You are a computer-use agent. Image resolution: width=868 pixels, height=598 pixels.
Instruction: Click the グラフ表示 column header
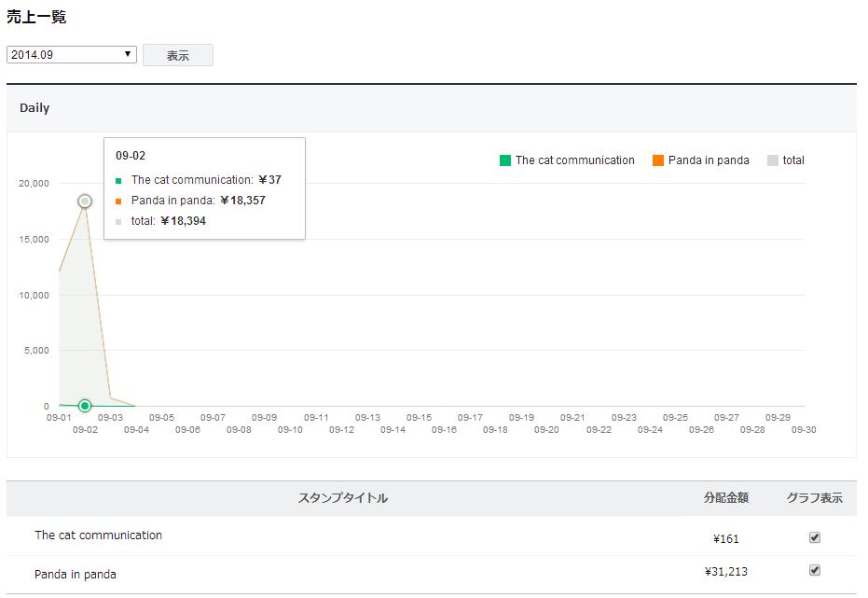tap(814, 498)
